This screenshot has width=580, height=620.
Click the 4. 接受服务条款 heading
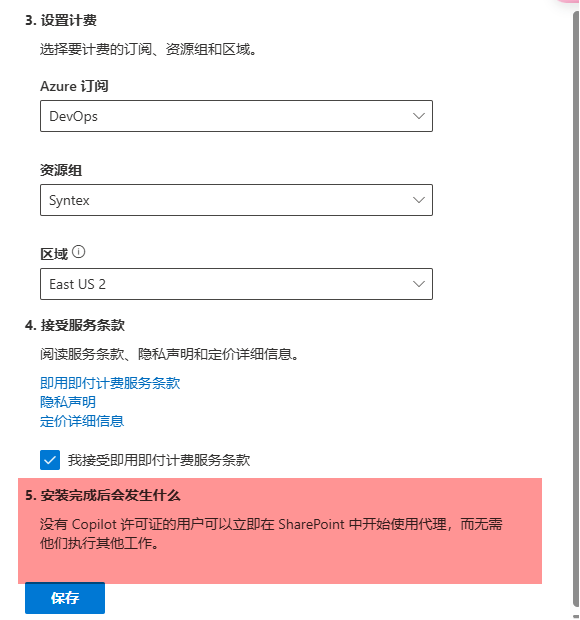(x=75, y=325)
